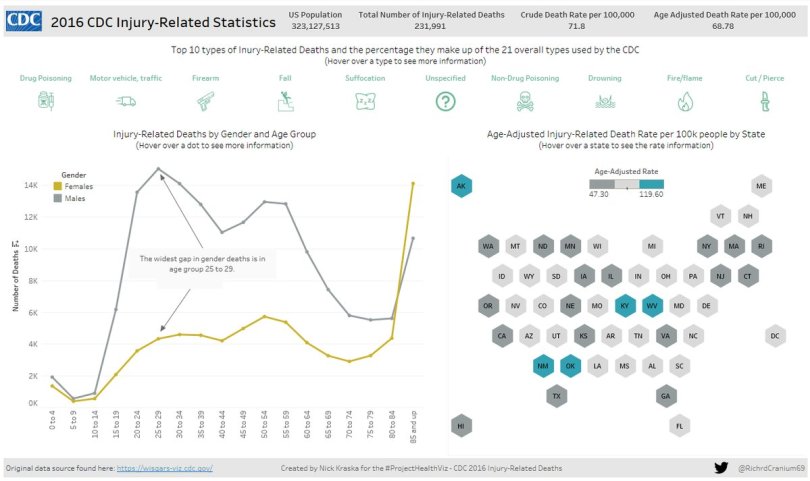The width and height of the screenshot is (810, 481).
Task: Select the Males legend color swatch
Action: (57, 198)
